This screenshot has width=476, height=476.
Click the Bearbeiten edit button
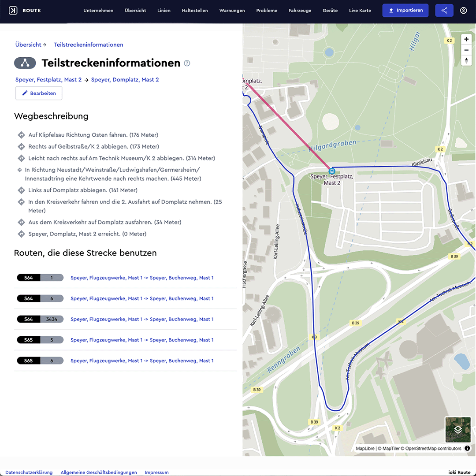(39, 93)
